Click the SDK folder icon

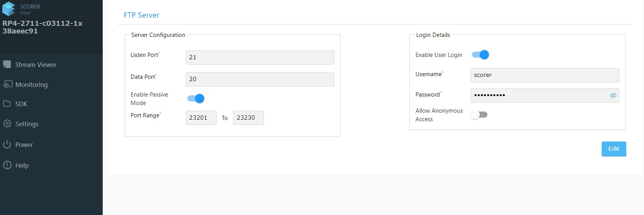point(7,104)
